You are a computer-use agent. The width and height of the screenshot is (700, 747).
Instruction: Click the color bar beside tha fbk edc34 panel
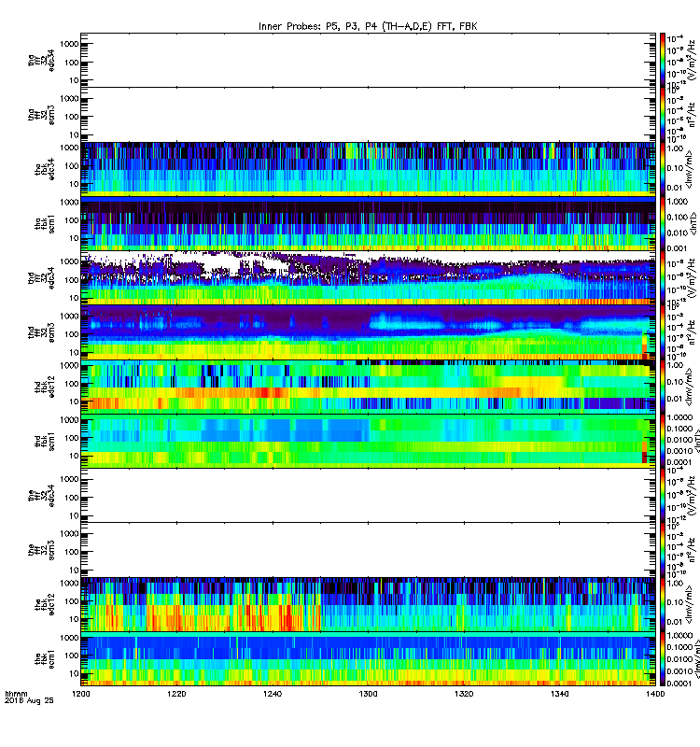(663, 169)
